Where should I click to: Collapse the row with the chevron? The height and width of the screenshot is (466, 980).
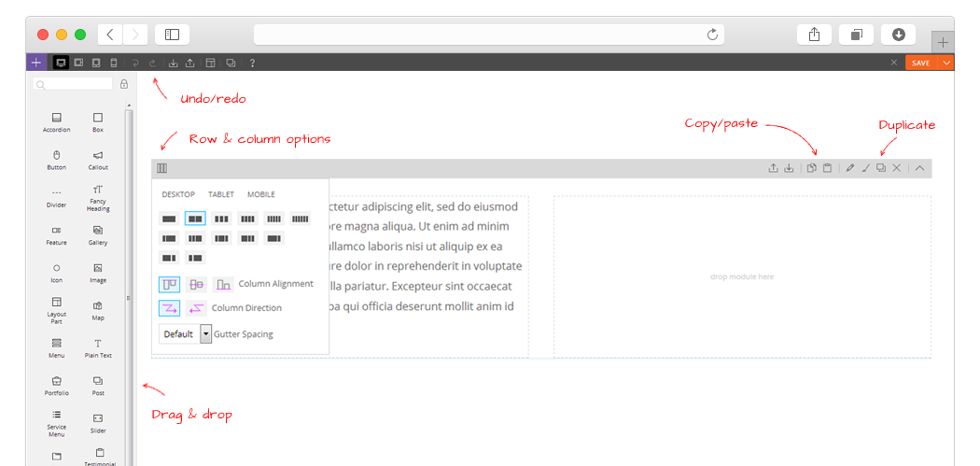(919, 168)
